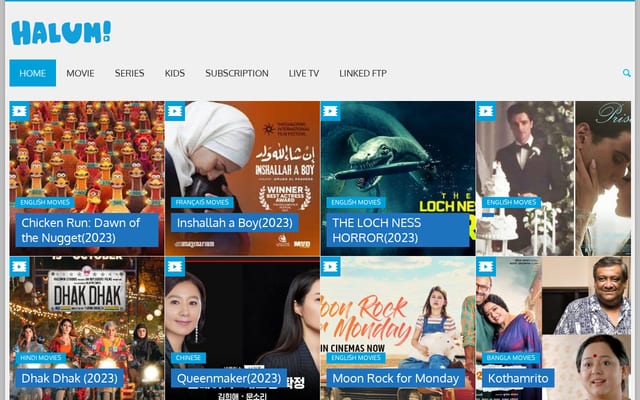Open Queenmaker(2023) title link

coord(229,378)
